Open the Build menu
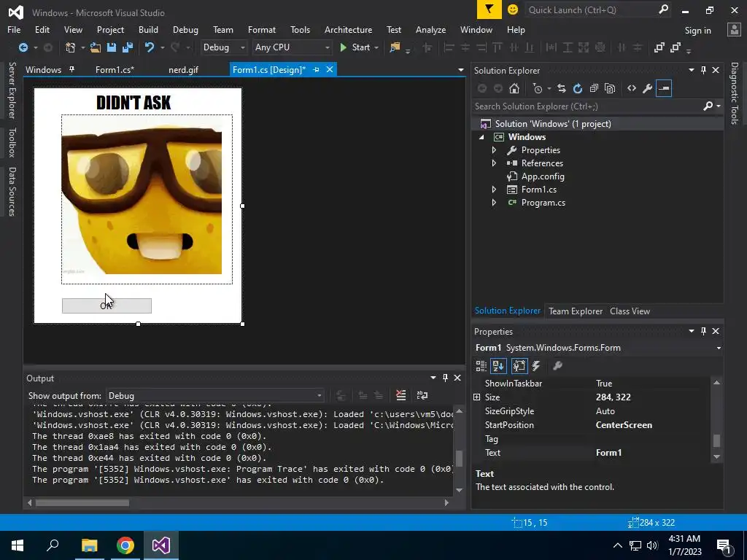747x560 pixels. [x=148, y=29]
